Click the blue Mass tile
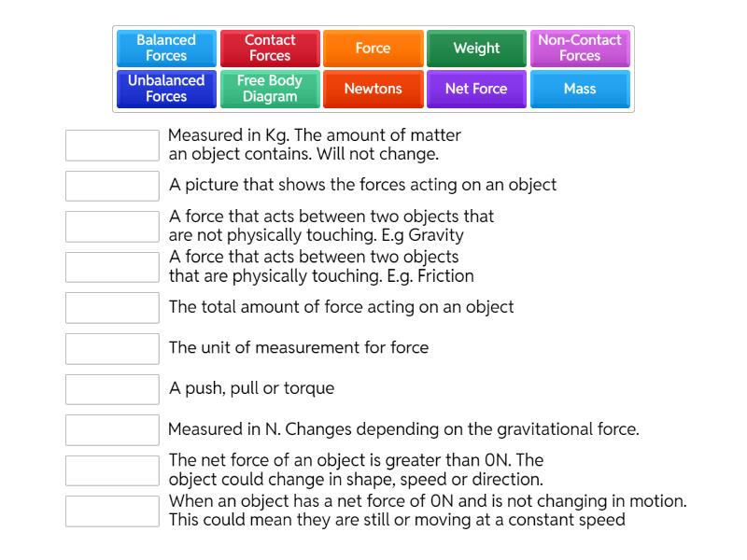 580,90
